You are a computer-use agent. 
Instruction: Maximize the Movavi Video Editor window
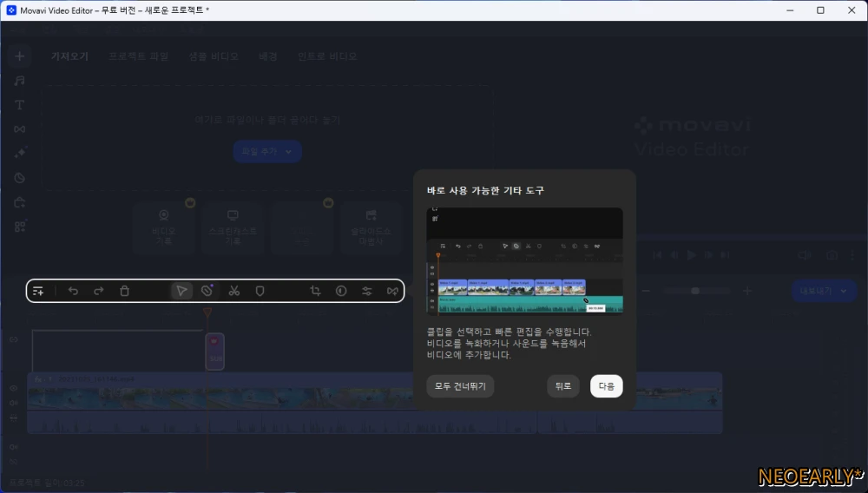click(x=820, y=10)
